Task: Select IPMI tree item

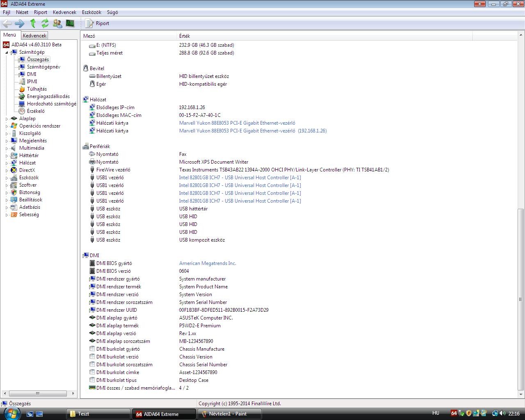Action: coord(32,82)
